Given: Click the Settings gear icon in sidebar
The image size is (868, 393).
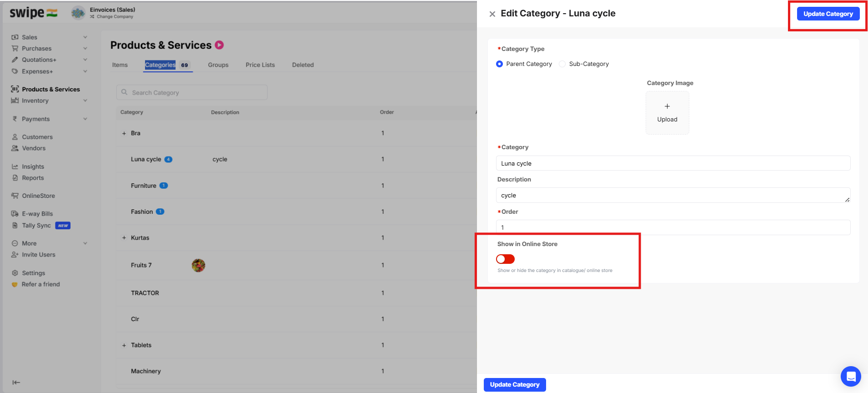Looking at the screenshot, I should (15, 273).
